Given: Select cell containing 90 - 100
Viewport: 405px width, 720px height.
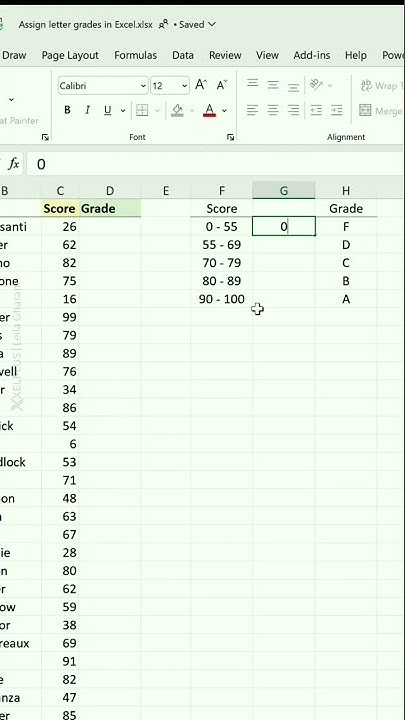Looking at the screenshot, I should click(222, 299).
